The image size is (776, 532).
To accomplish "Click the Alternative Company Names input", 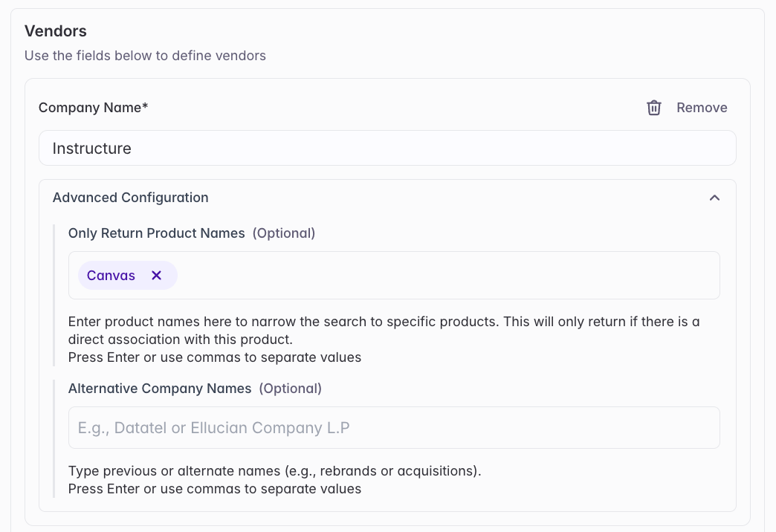I will (x=394, y=427).
